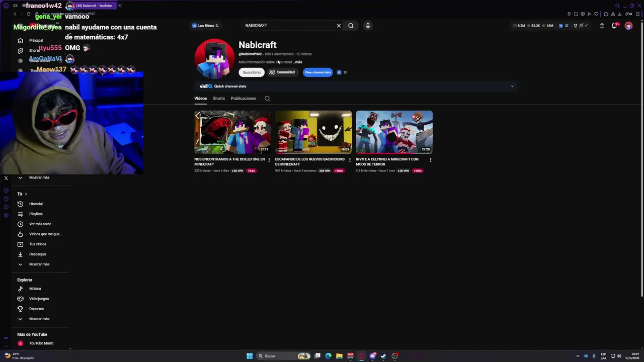Click the BACKROOMS video thumbnail
The width and height of the screenshot is (644, 362).
click(313, 132)
